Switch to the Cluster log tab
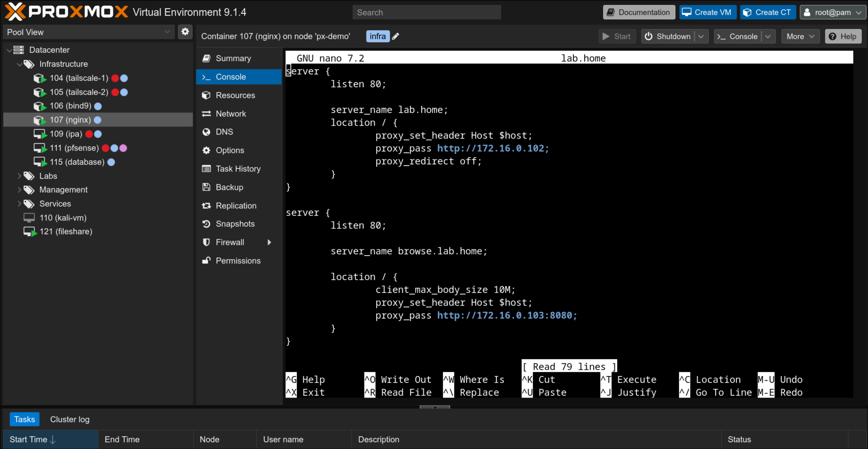This screenshot has width=868, height=449. (x=69, y=419)
